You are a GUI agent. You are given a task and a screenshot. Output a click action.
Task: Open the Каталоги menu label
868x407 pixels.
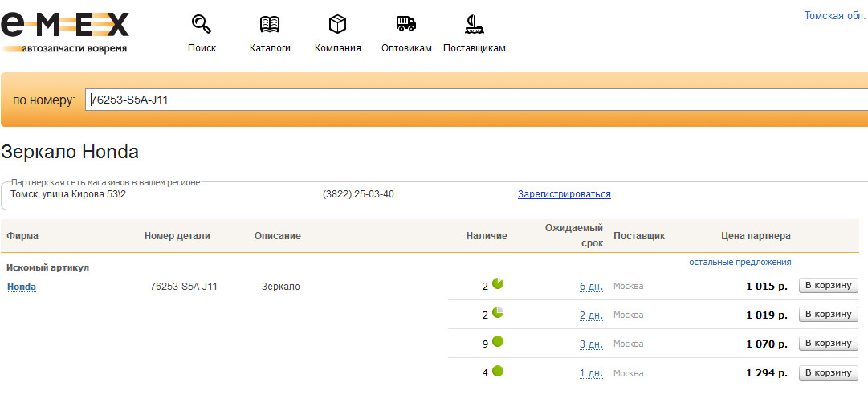point(270,48)
